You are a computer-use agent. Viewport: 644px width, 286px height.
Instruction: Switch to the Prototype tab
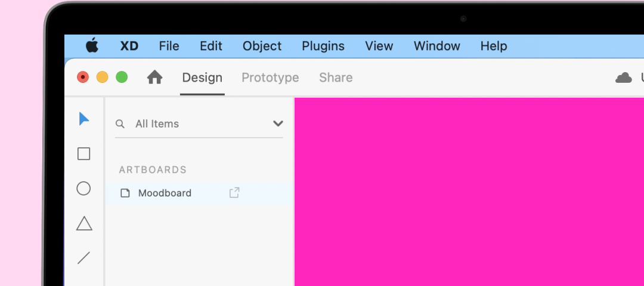[x=270, y=77]
